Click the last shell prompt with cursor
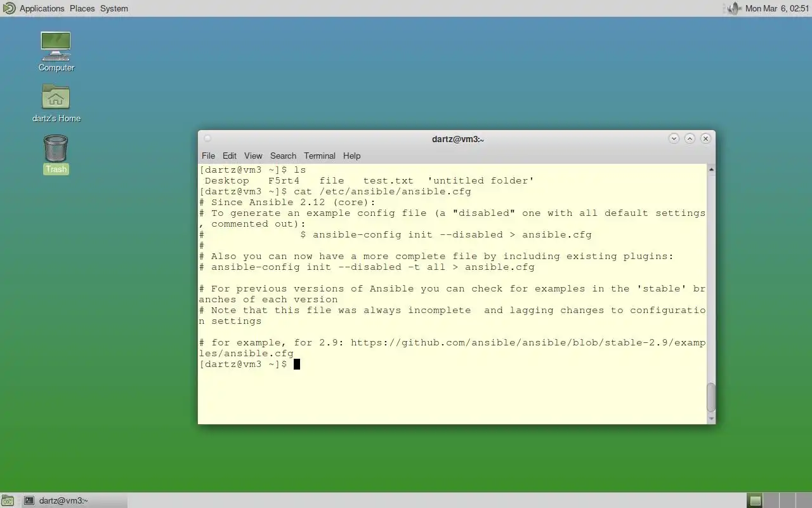This screenshot has width=812, height=508. (x=249, y=364)
